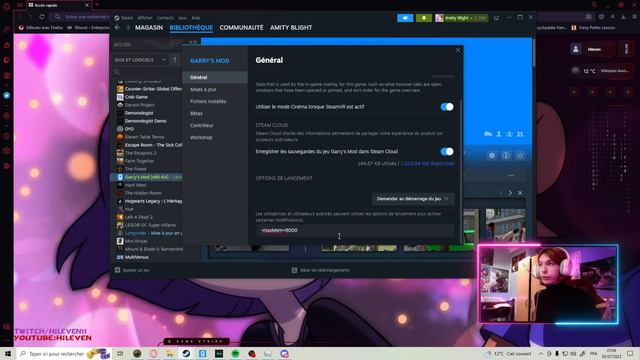Open Spotify from the Windows taskbar
This screenshot has height=360, width=640.
point(235,353)
